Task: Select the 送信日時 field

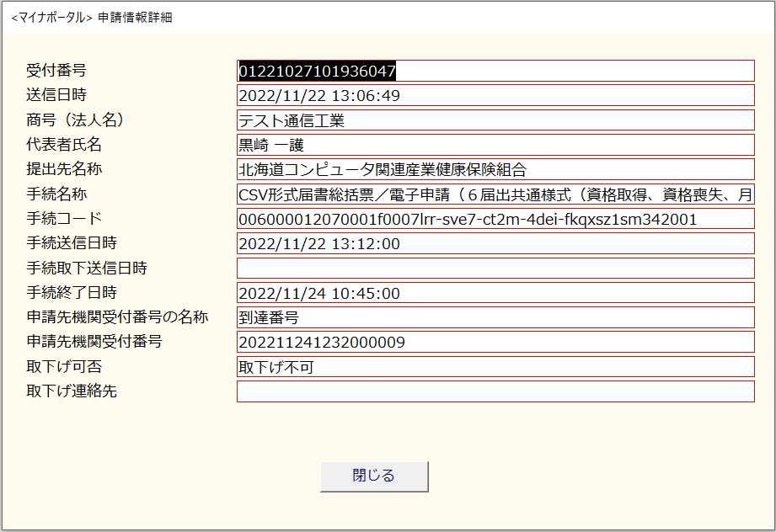Action: tap(495, 96)
